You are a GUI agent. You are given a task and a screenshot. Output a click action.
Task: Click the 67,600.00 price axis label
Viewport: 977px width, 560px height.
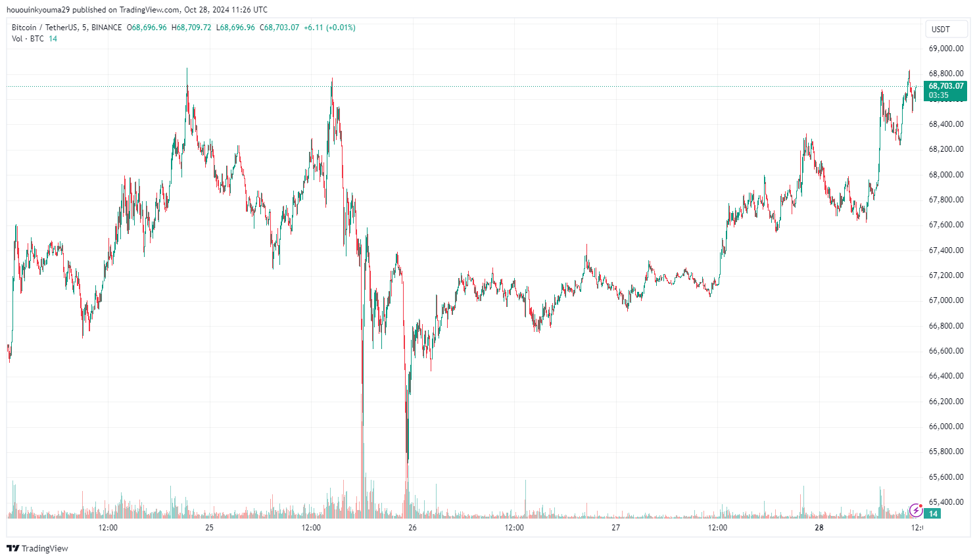tap(946, 225)
